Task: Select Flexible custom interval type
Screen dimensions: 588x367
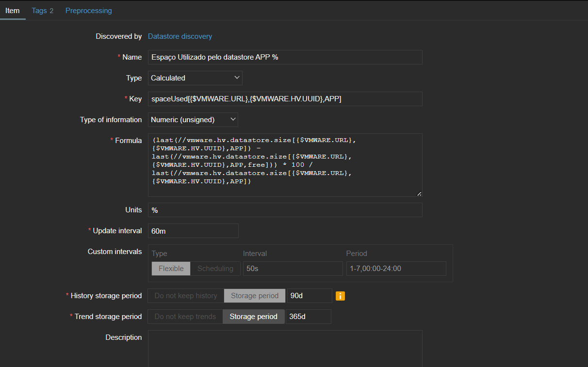Action: pos(171,269)
